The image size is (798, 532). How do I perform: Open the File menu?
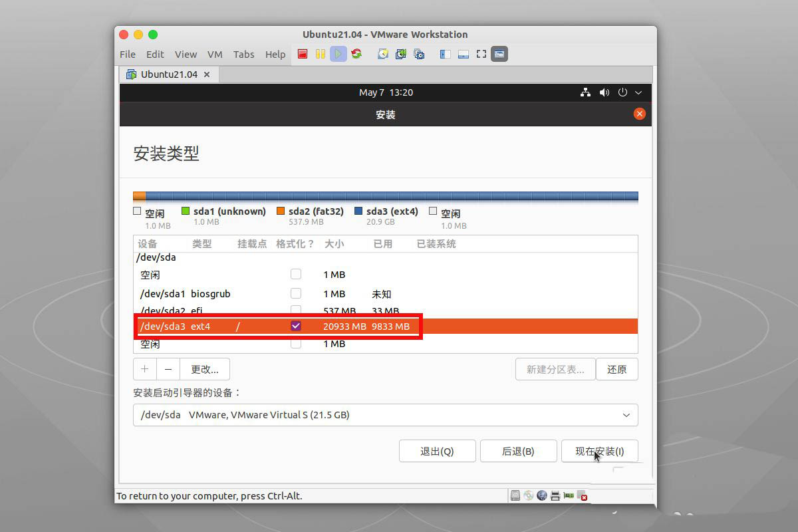[128, 55]
